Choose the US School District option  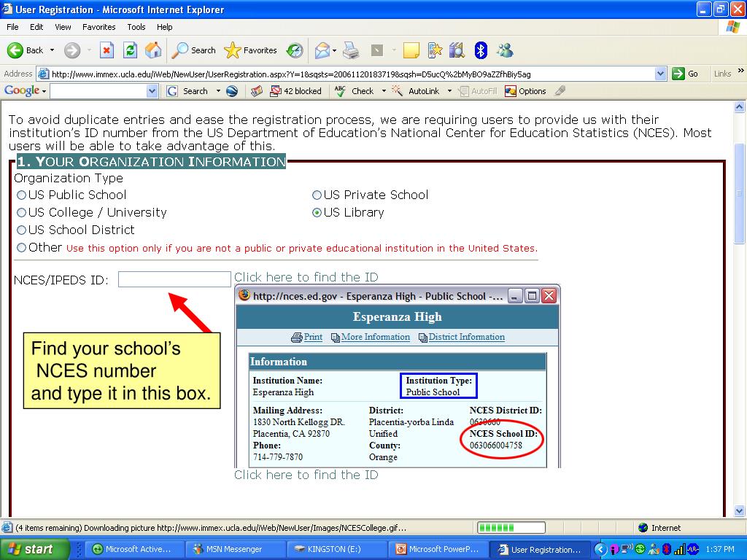21,230
